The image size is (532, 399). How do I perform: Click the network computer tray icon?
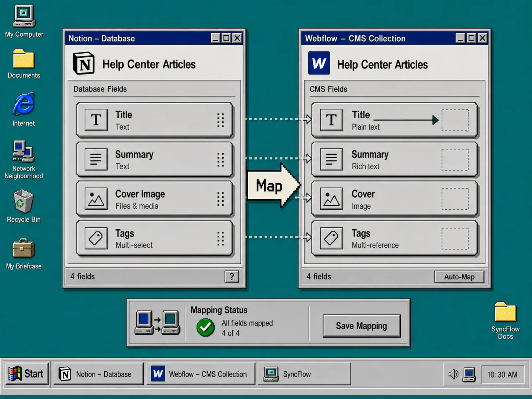[469, 374]
